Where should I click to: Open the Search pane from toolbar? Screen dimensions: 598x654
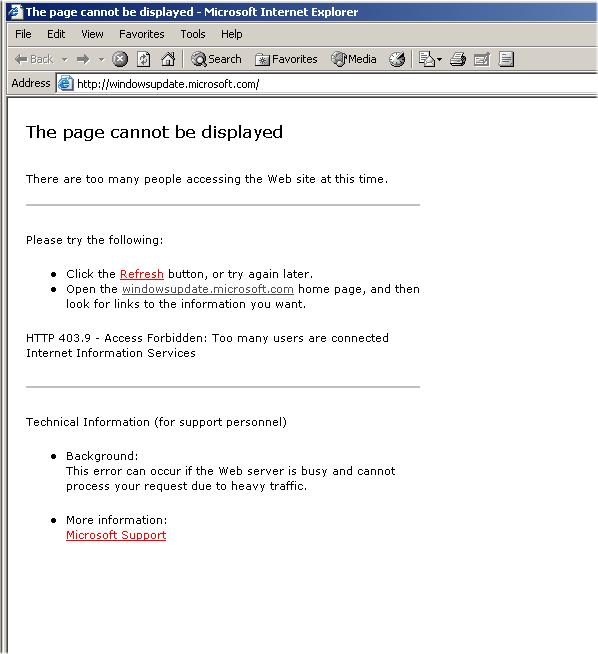pos(216,59)
